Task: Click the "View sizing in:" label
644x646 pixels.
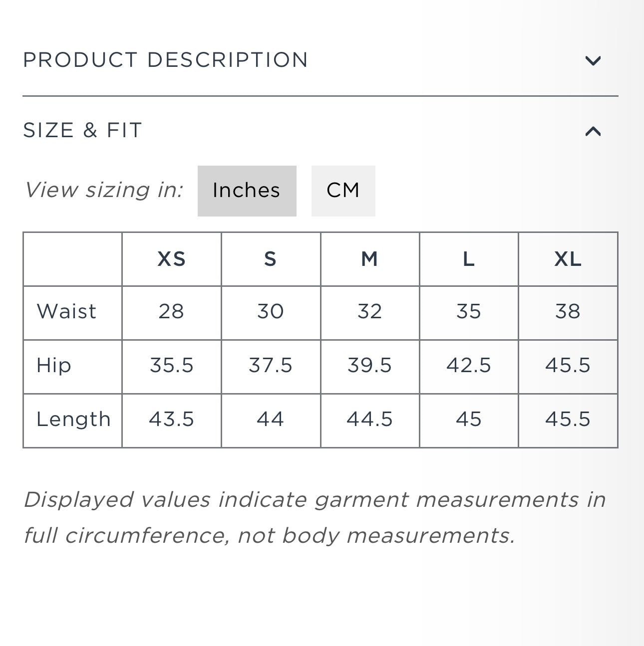Action: (104, 191)
